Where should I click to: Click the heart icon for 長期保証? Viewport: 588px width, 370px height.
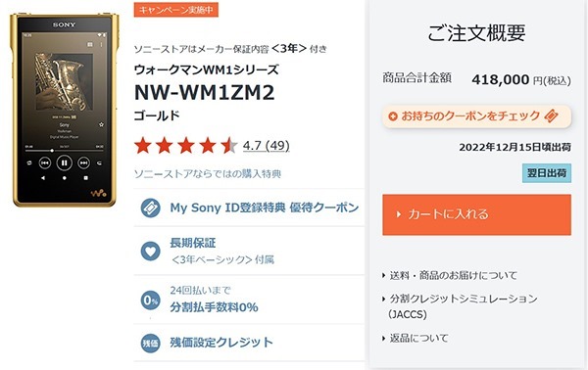150,251
